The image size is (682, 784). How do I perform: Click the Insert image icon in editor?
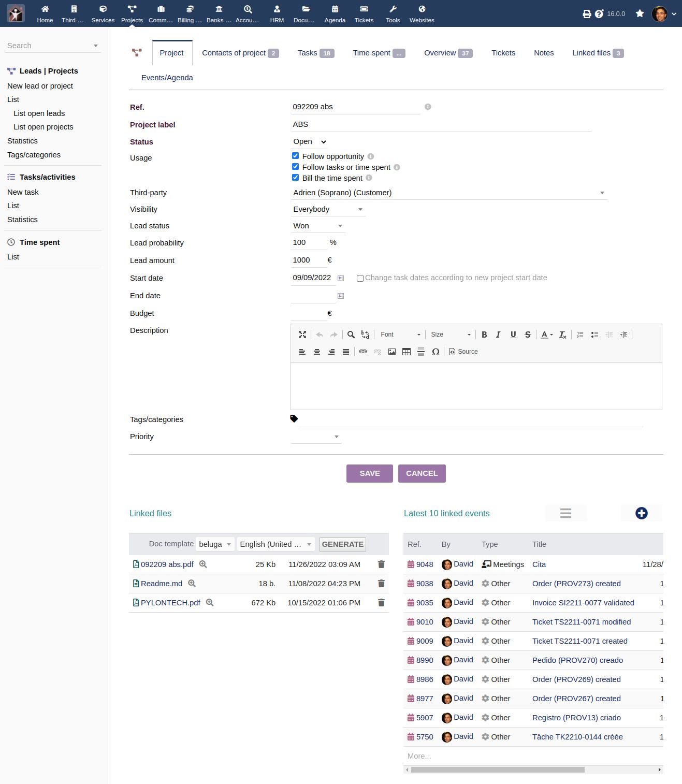point(392,352)
